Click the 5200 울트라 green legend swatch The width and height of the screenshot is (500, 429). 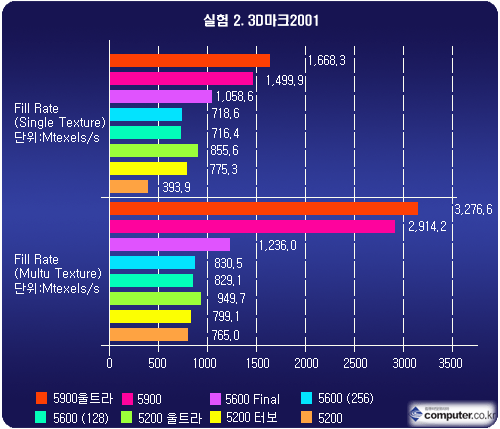click(x=127, y=417)
